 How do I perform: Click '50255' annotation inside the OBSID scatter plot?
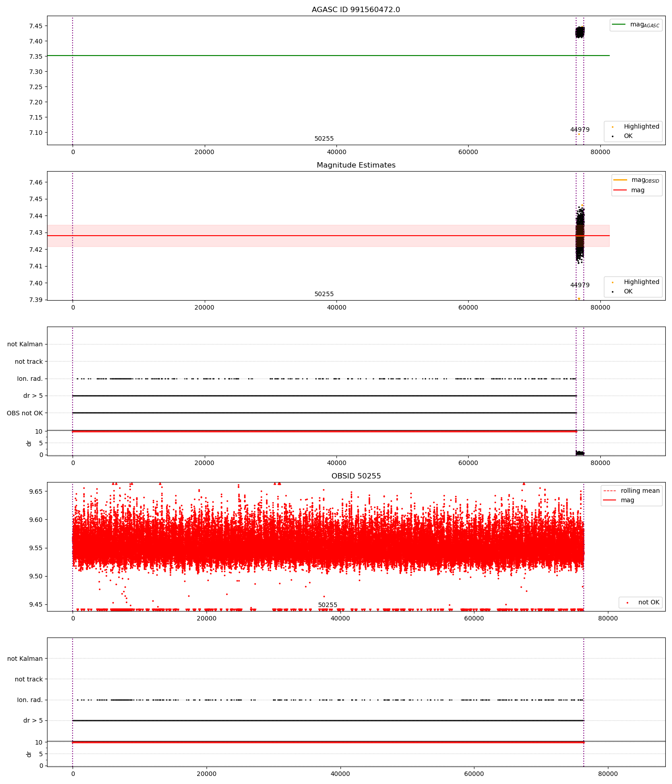pyautogui.click(x=327, y=605)
